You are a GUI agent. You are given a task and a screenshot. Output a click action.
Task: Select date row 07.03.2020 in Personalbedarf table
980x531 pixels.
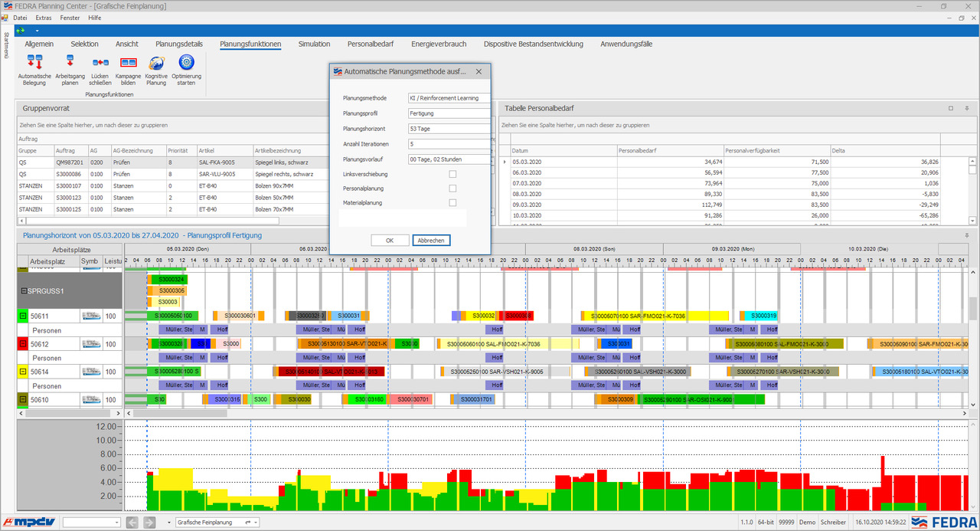click(725, 184)
